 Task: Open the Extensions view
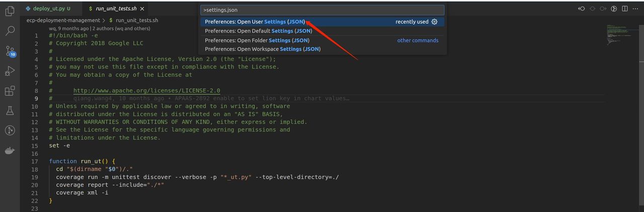10,91
